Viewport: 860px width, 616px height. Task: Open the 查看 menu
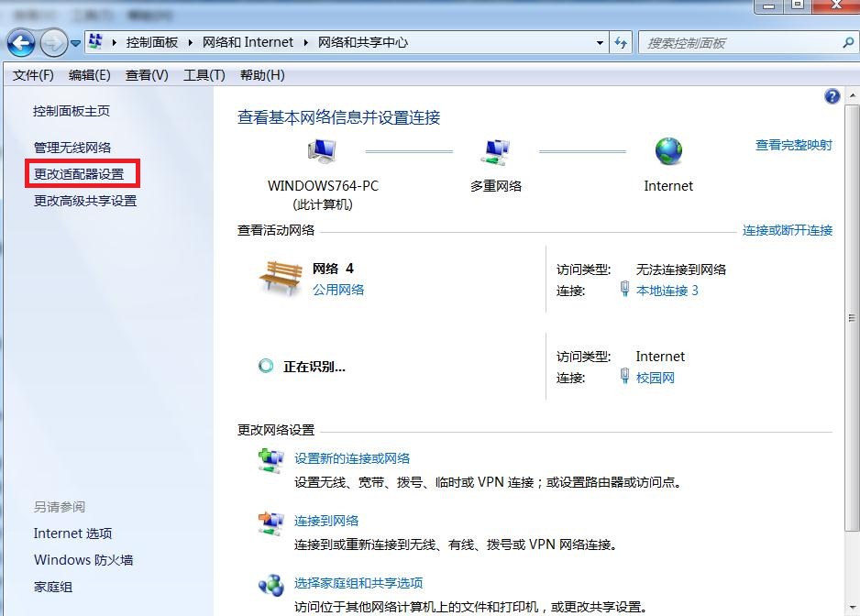tap(146, 75)
